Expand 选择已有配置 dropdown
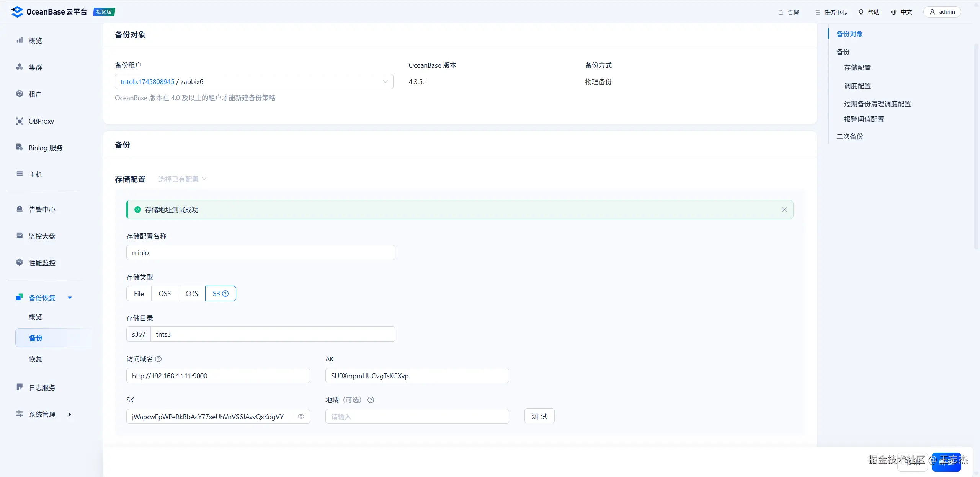This screenshot has width=980, height=477. coord(182,179)
